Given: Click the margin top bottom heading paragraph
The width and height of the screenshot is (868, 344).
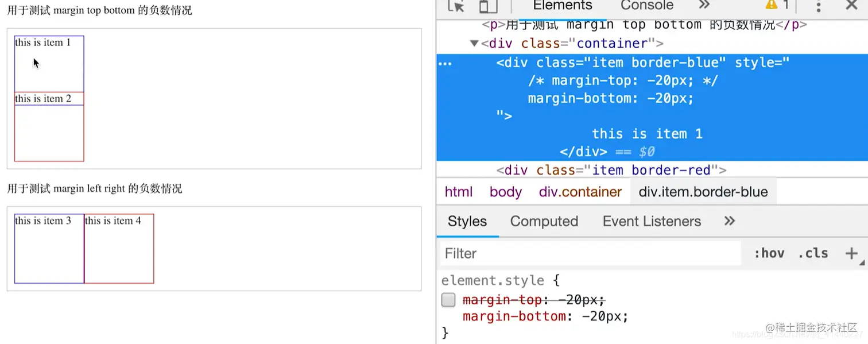Looking at the screenshot, I should point(99,10).
